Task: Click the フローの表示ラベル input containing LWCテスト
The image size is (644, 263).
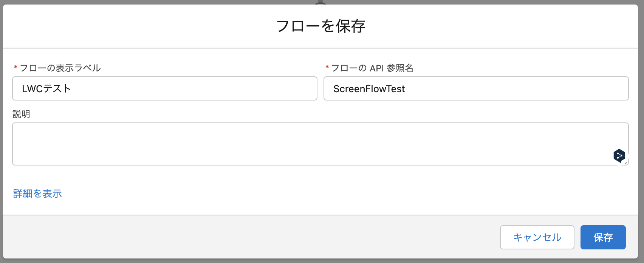Action: [164, 88]
